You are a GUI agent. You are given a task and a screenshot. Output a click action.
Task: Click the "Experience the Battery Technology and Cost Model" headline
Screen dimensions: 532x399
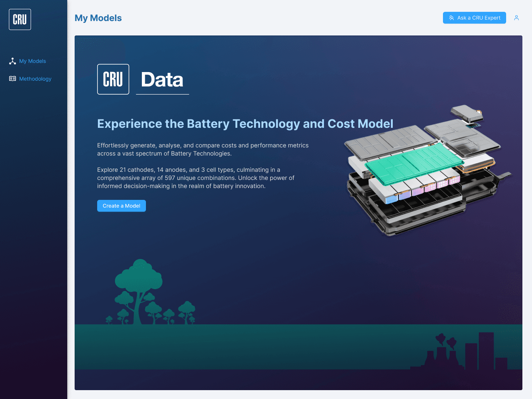(245, 124)
